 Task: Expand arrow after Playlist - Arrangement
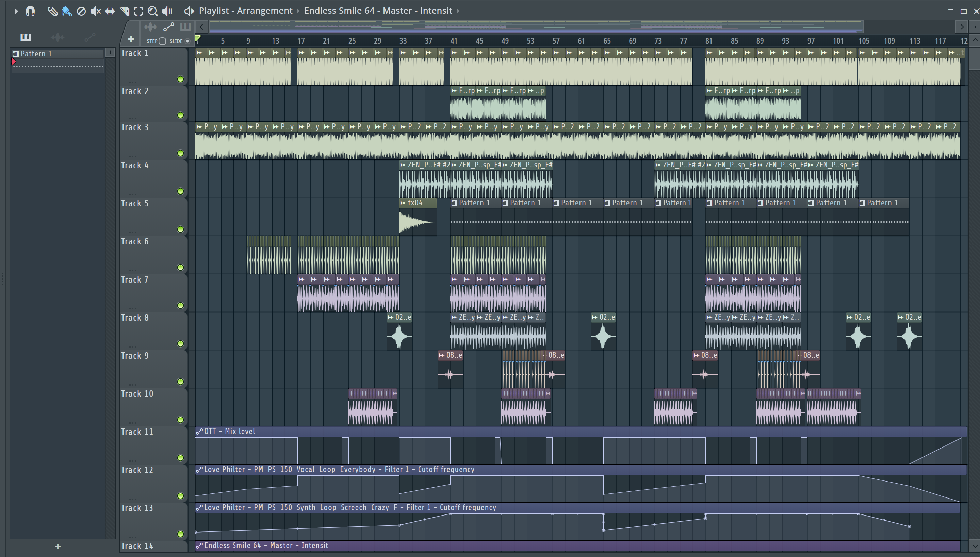[298, 11]
